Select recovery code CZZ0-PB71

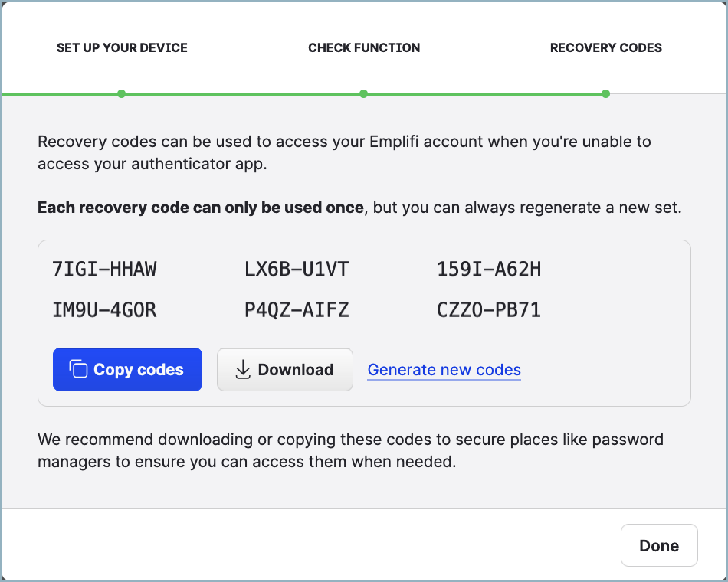[x=489, y=309]
